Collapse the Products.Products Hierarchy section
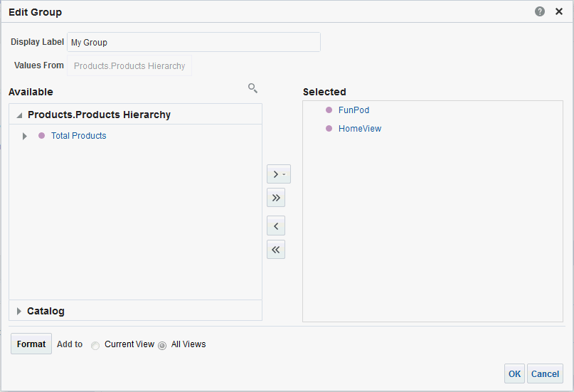Screen dimensions: 574x392 [x=19, y=115]
